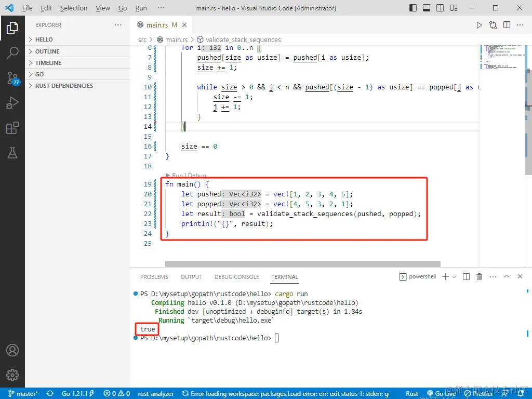The width and height of the screenshot is (532, 399).
Task: Click line number 14 in gutter
Action: 148,127
